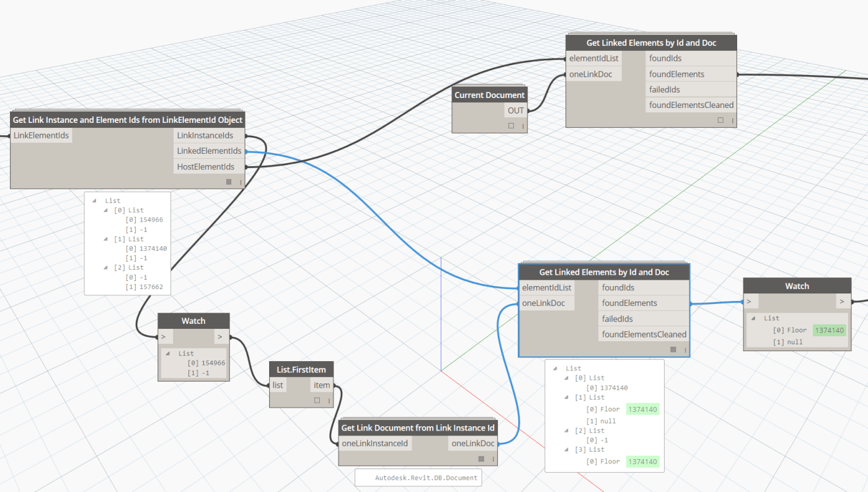Select the List.FirstItem node title bar

coord(302,370)
